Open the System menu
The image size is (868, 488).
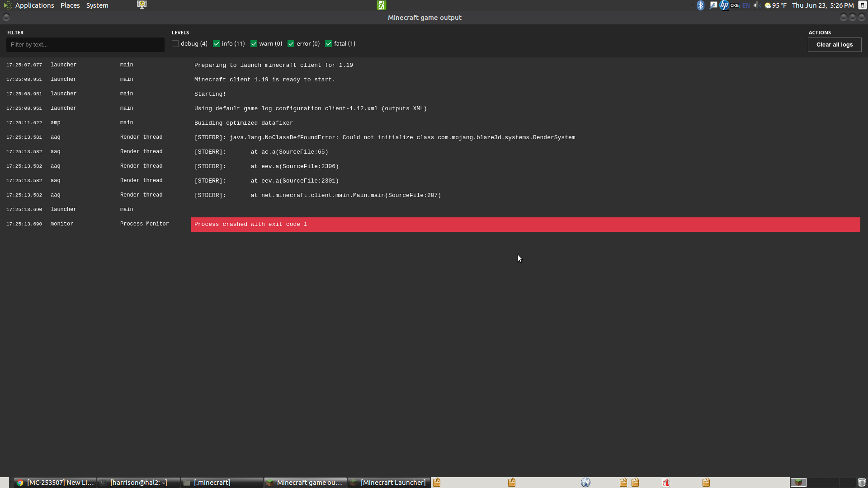click(x=97, y=5)
